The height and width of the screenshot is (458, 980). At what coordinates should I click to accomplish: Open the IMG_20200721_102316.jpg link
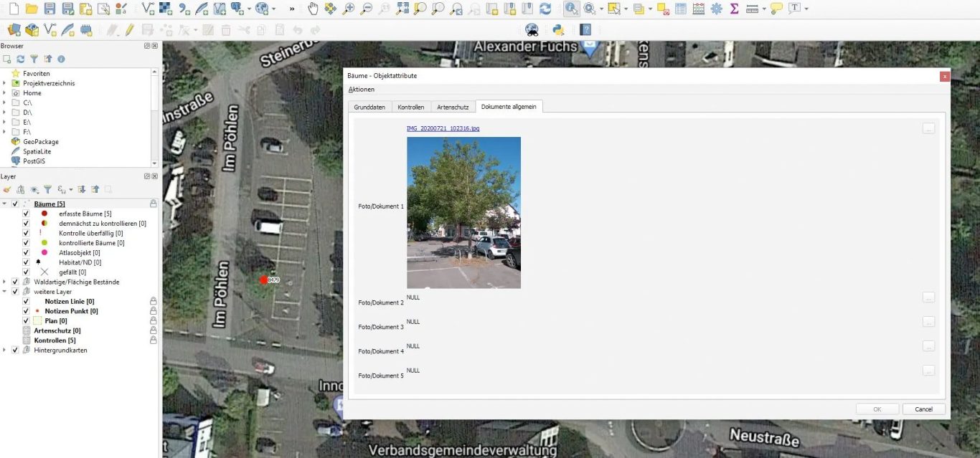coord(443,128)
